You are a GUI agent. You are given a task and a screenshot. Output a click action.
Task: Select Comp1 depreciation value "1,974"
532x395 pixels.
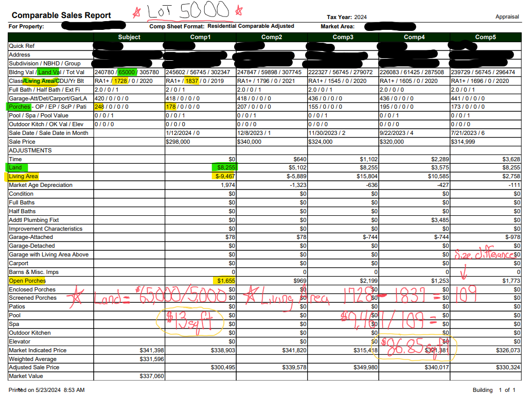228,185
